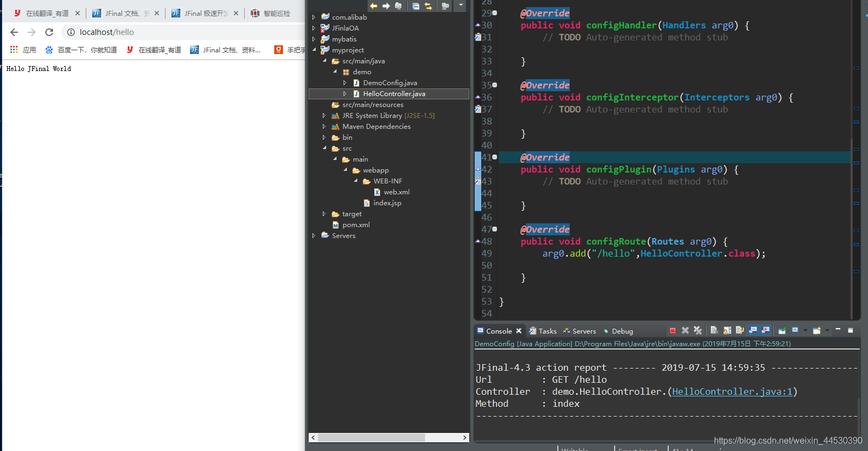Switch to the Debug tab
Image resolution: width=868 pixels, height=451 pixels.
tap(618, 331)
